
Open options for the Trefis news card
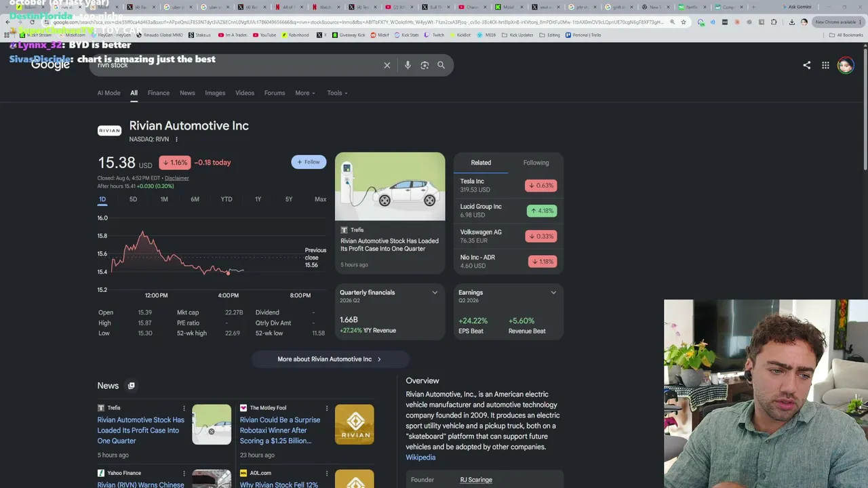(184, 408)
